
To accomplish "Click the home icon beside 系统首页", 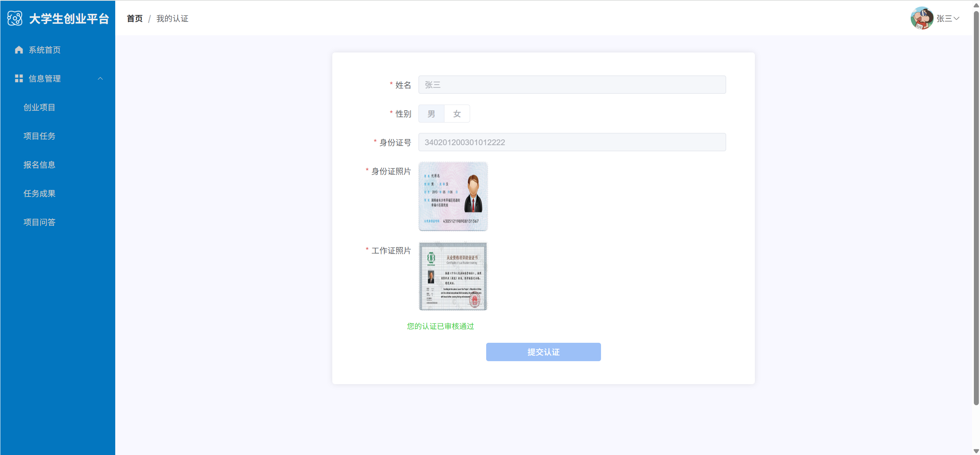I will pos(19,50).
